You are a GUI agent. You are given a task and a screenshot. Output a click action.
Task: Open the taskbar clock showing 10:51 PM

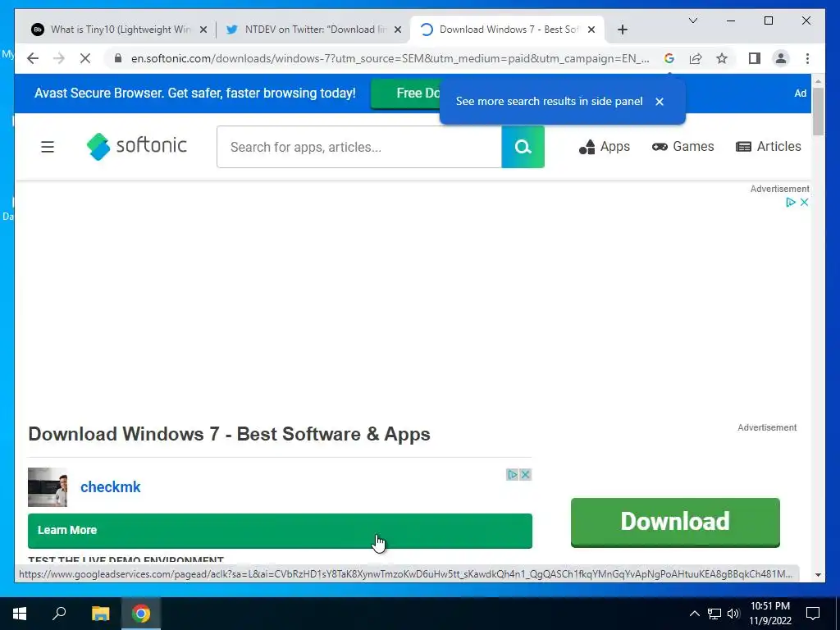coord(769,614)
